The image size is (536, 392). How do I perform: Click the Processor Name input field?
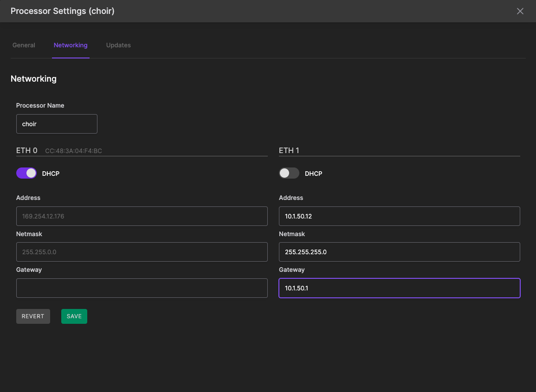(x=57, y=124)
